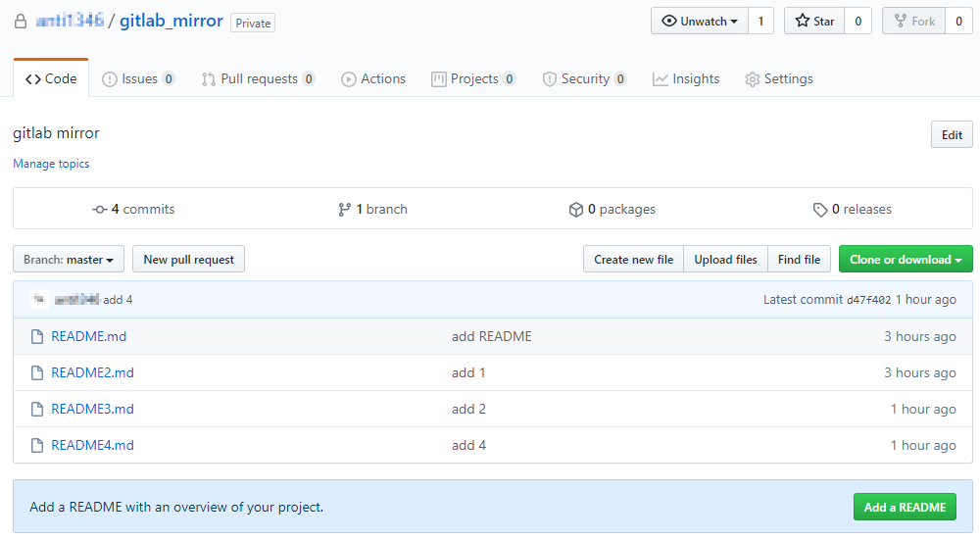This screenshot has height=540, width=980.
Task: Open the 'add 4' commit message in README4.md row
Action: (468, 445)
